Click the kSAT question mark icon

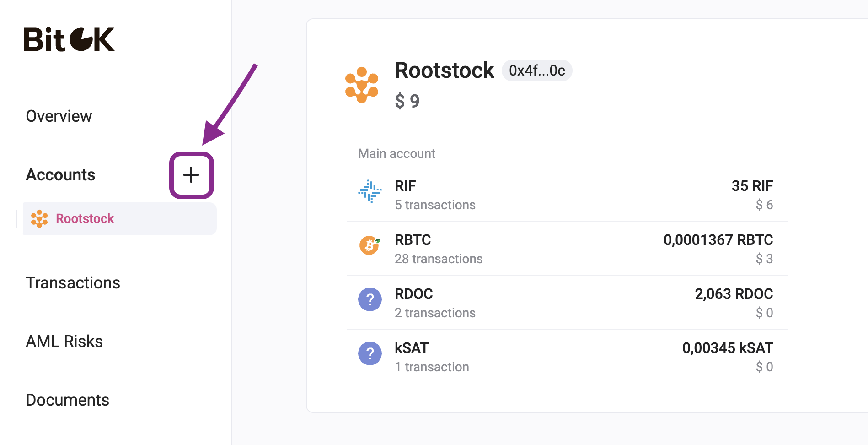370,353
